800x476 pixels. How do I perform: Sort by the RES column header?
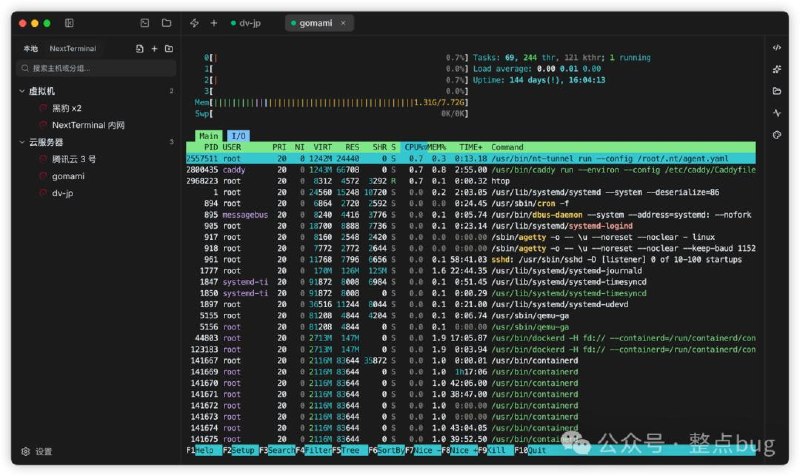(352, 147)
